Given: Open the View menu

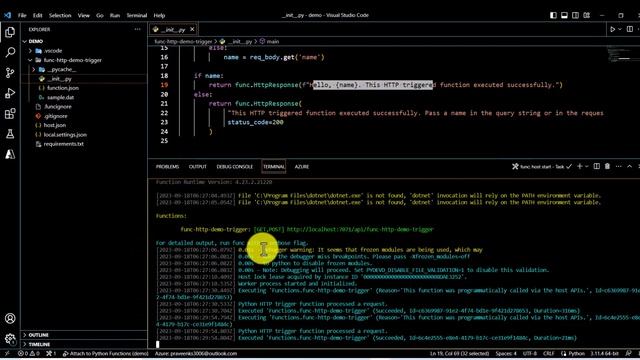Looking at the screenshot, I should (84, 15).
